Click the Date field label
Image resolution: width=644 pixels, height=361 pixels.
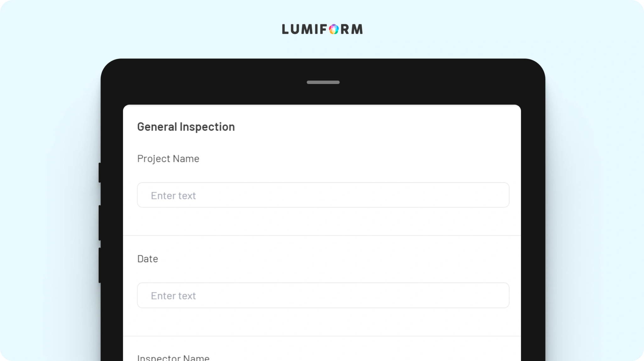147,259
